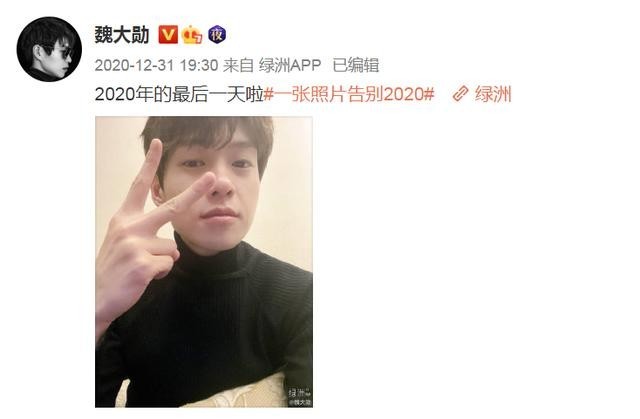The image size is (640, 419).
Task: Click the purple 夜 hexagon badge
Action: point(217,34)
